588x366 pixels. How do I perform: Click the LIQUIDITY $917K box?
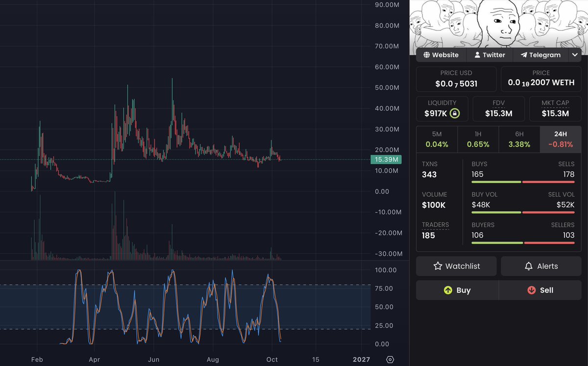[442, 109]
